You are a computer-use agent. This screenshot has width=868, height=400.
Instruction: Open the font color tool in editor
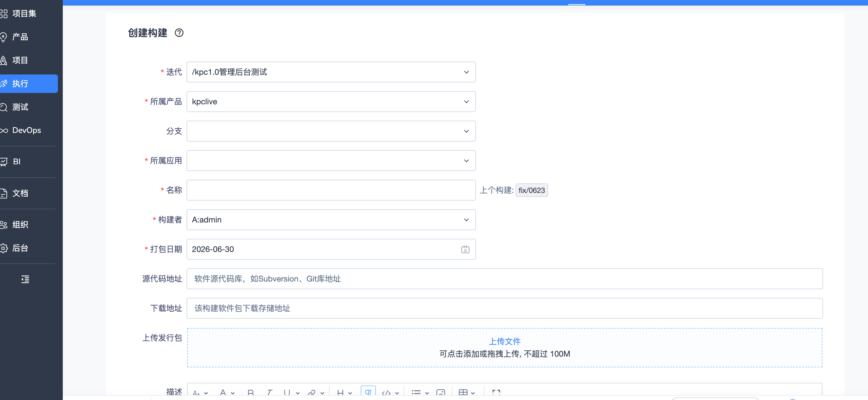(x=223, y=393)
